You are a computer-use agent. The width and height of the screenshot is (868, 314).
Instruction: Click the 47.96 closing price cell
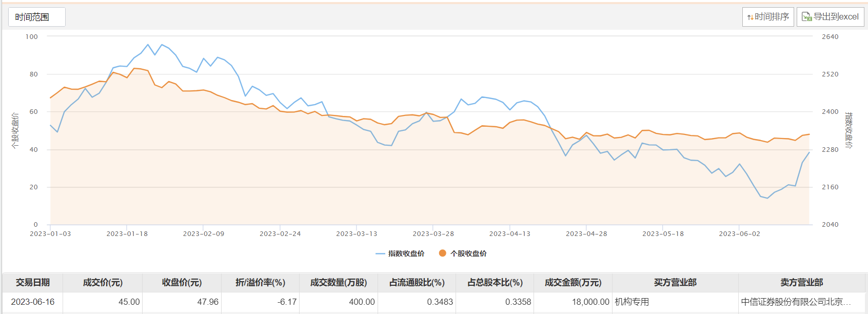click(182, 302)
